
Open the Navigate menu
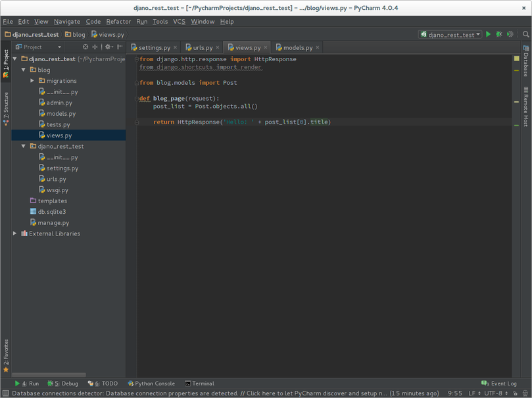click(x=67, y=21)
